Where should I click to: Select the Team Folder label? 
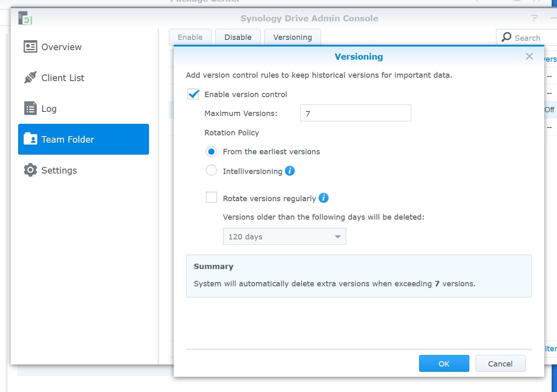[x=68, y=139]
